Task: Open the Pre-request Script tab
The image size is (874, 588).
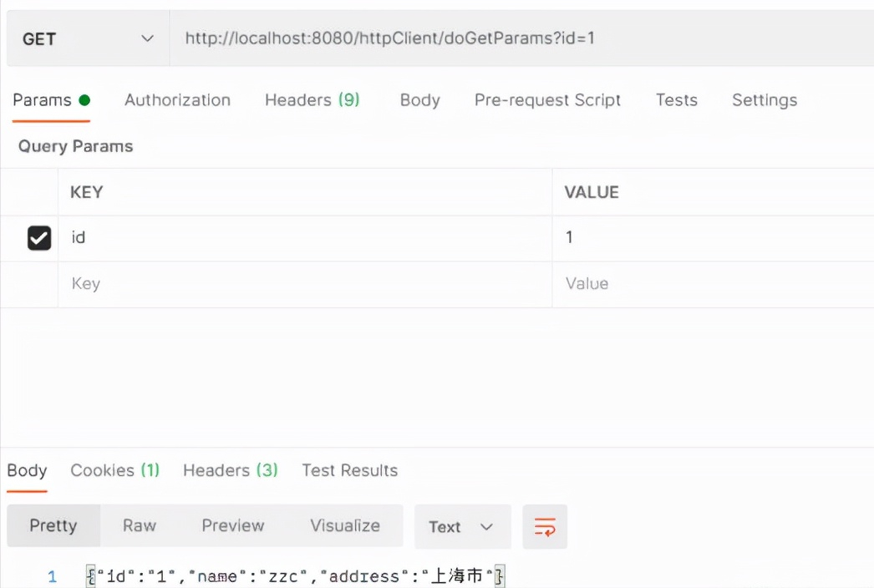Action: pyautogui.click(x=547, y=100)
